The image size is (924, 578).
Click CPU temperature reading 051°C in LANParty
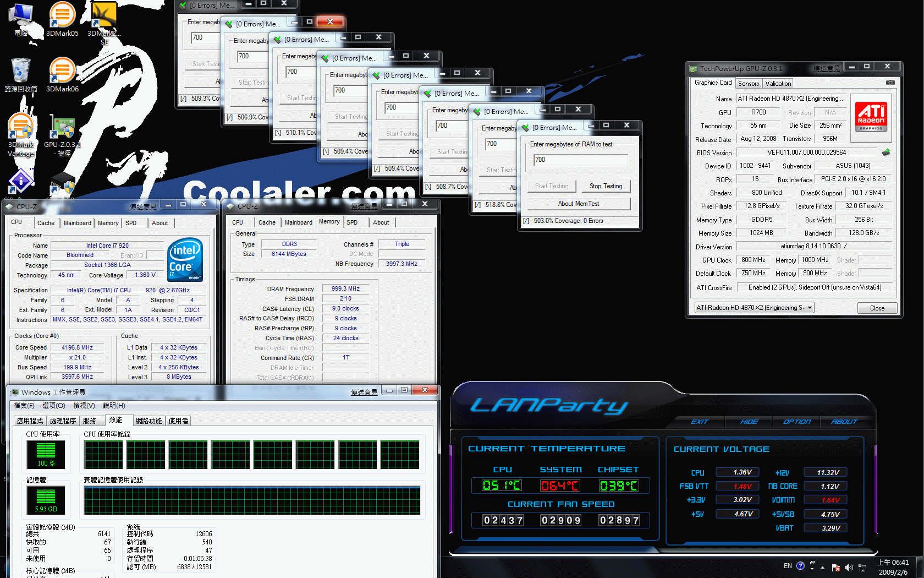coord(502,486)
